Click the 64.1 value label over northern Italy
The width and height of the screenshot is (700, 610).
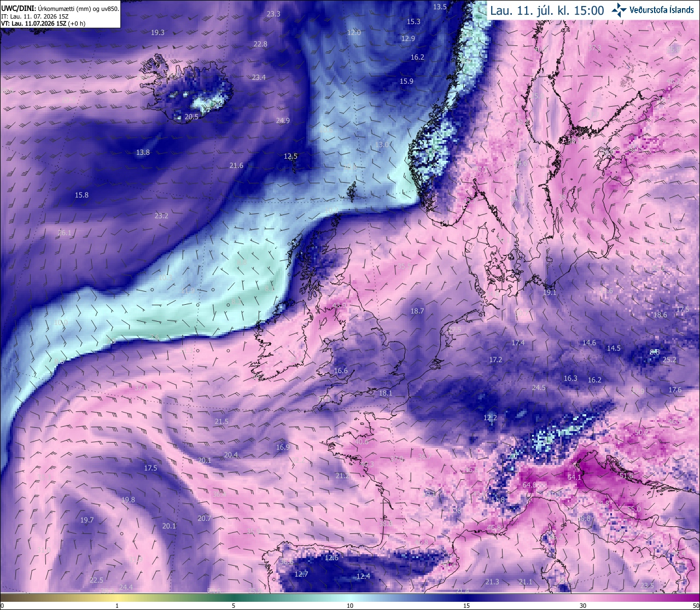point(574,478)
